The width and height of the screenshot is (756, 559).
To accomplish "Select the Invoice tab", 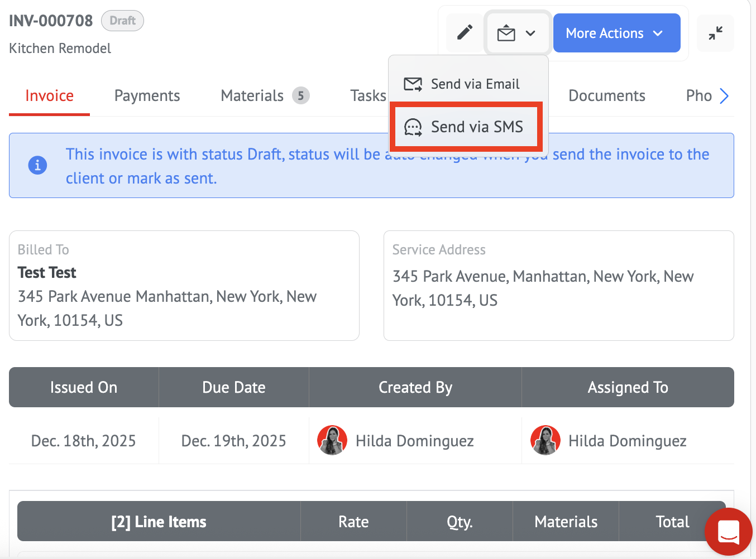I will coord(49,96).
